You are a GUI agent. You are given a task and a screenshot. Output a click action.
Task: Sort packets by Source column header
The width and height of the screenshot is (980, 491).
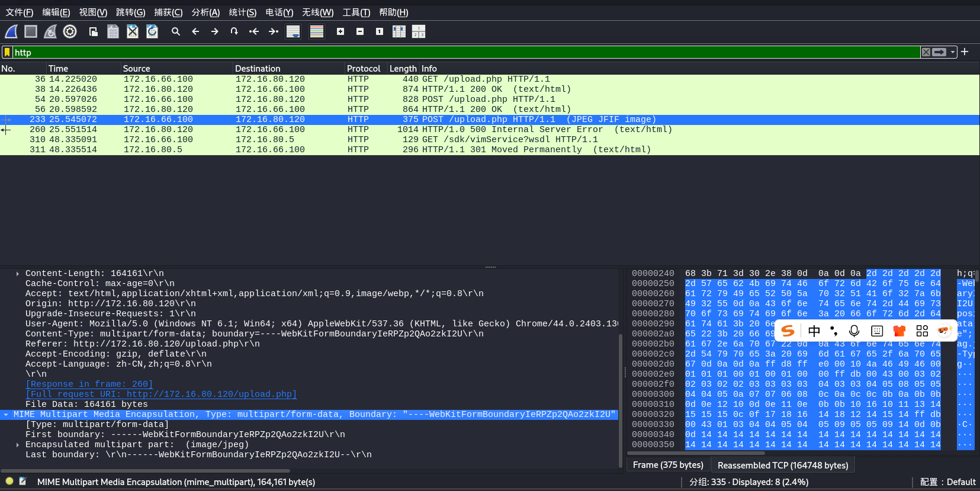point(176,69)
